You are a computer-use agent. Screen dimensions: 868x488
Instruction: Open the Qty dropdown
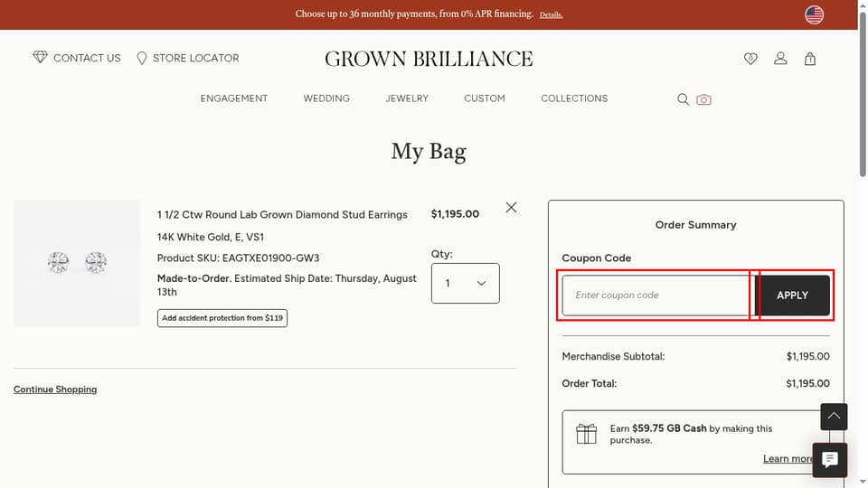[x=465, y=283]
